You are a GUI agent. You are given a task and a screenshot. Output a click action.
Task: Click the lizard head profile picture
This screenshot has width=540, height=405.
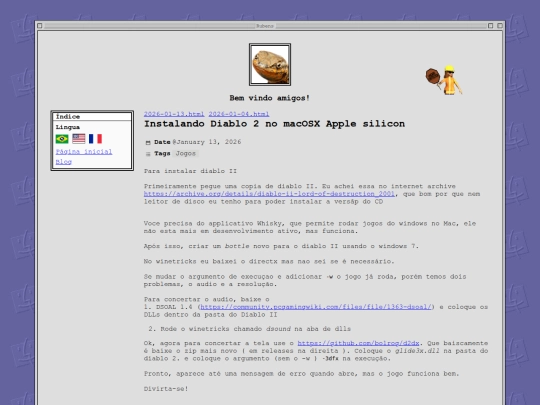coord(270,64)
